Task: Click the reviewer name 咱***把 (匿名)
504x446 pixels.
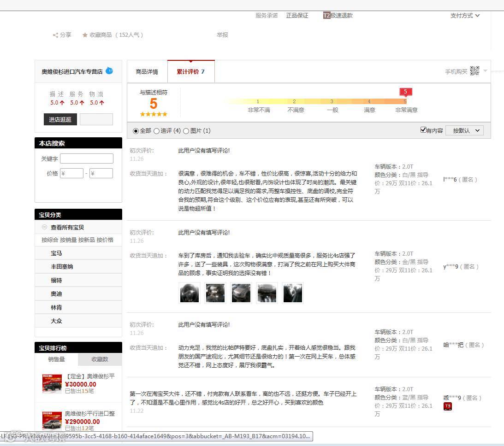Action: [463, 345]
